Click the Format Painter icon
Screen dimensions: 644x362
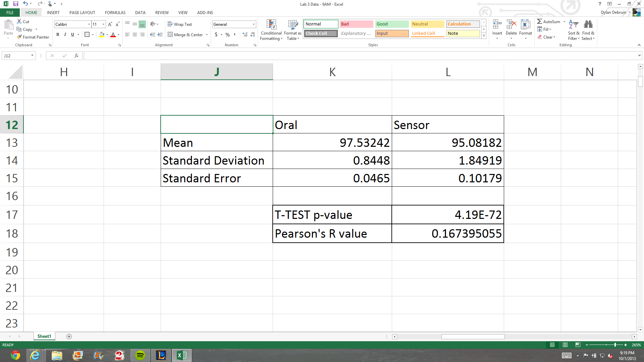tap(19, 37)
